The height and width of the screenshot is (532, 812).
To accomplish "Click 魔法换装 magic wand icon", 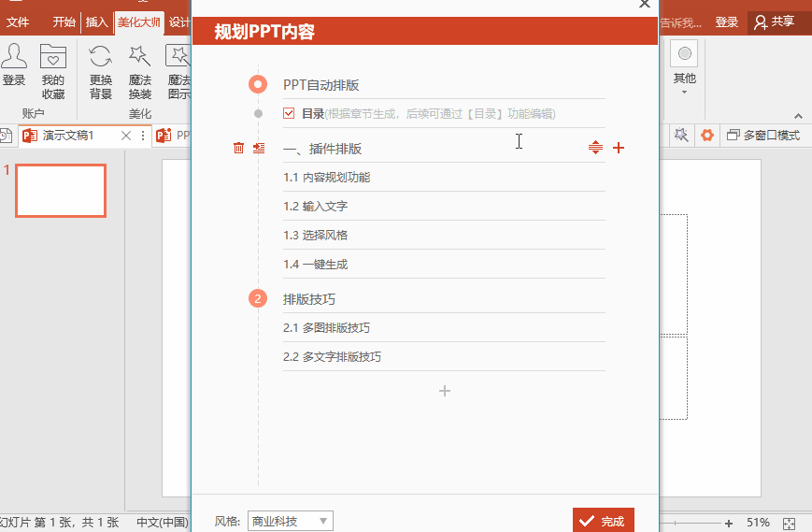I will [x=140, y=71].
